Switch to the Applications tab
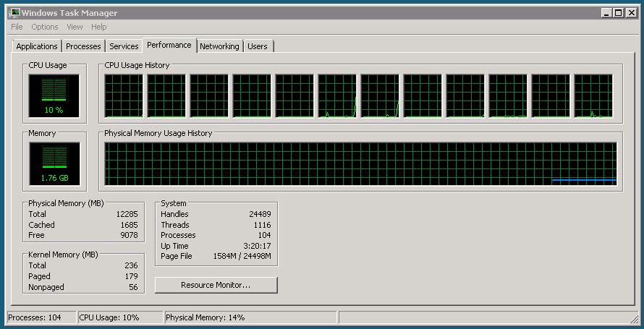The image size is (644, 329). pyautogui.click(x=37, y=46)
